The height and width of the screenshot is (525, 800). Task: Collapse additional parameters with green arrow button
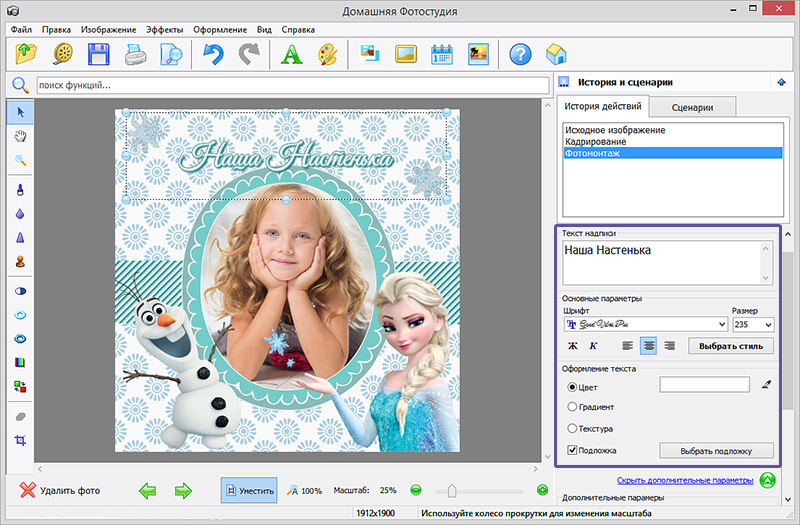point(768,480)
